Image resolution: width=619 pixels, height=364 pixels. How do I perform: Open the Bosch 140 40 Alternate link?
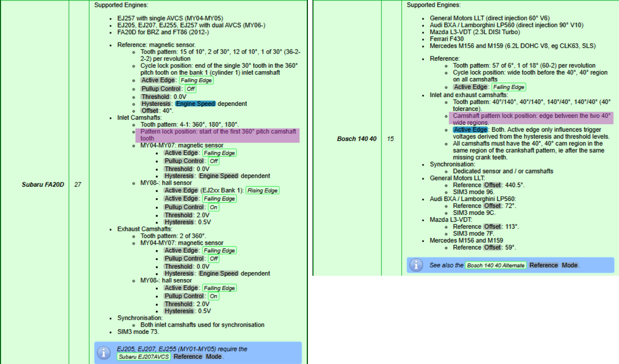(x=496, y=265)
